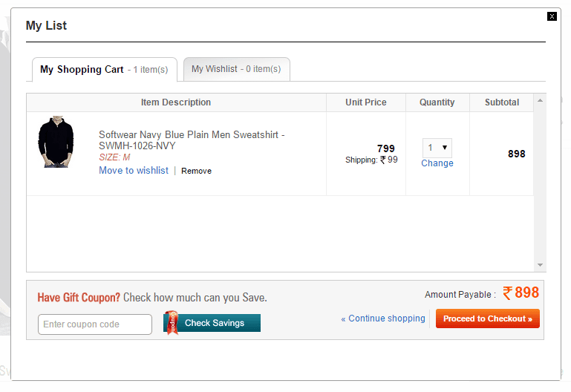
Task: Remove the sweatshirt from cart
Action: pos(196,171)
